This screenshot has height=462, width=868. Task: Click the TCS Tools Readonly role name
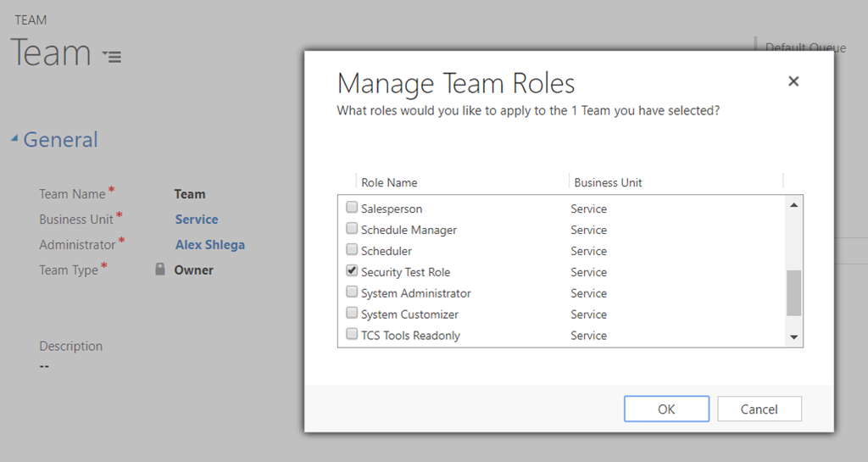[410, 336]
